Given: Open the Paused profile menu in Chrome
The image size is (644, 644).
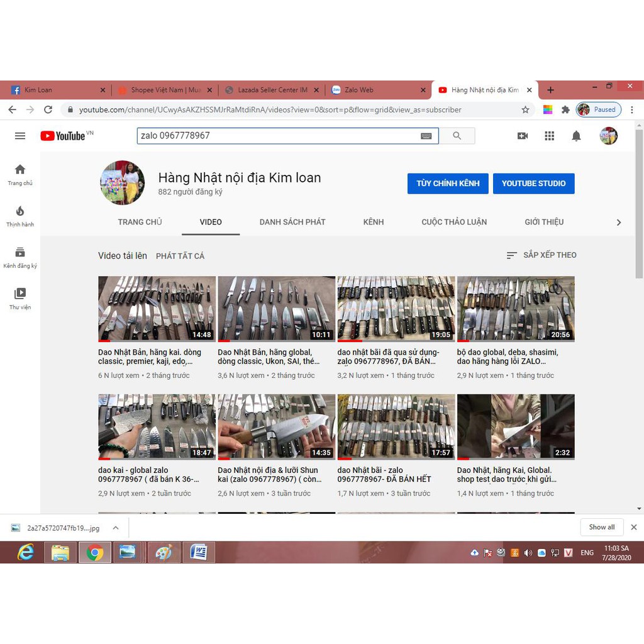Looking at the screenshot, I should click(599, 109).
